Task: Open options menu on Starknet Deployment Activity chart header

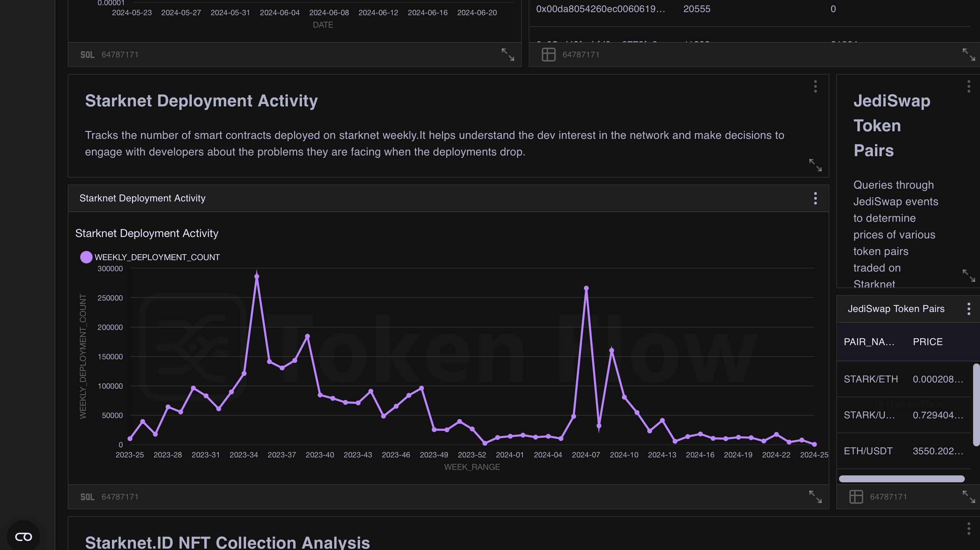Action: tap(815, 198)
